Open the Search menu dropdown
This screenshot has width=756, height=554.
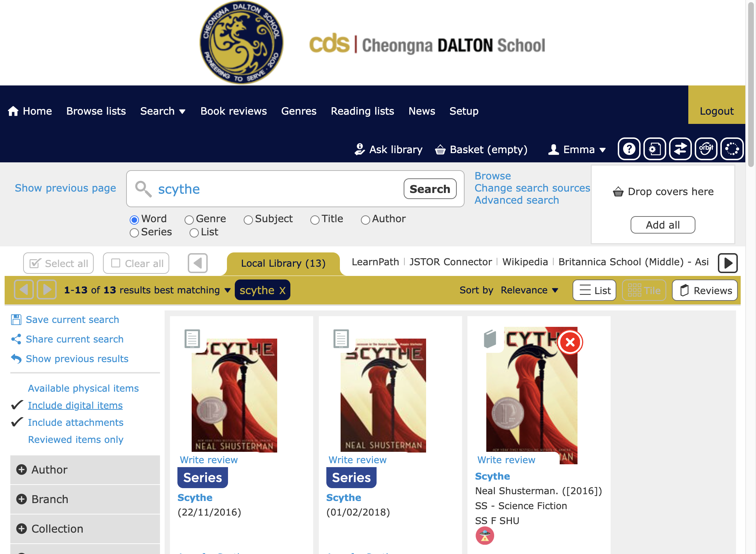[163, 111]
